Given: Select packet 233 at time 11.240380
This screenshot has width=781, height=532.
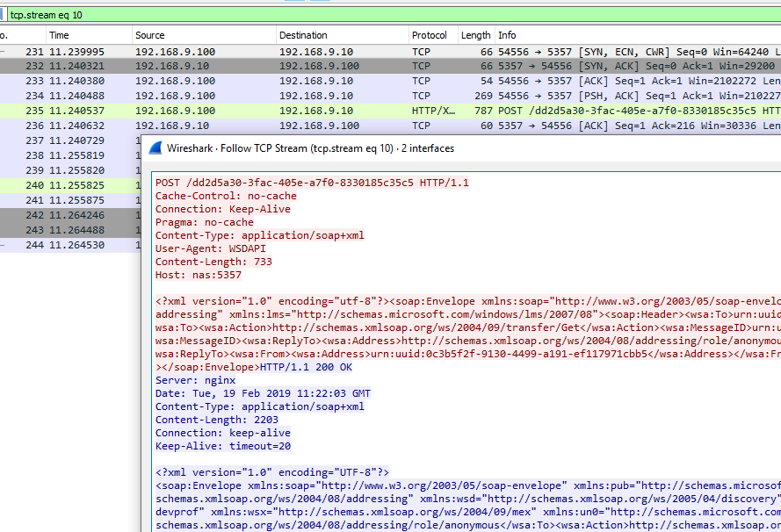Looking at the screenshot, I should coord(390,81).
